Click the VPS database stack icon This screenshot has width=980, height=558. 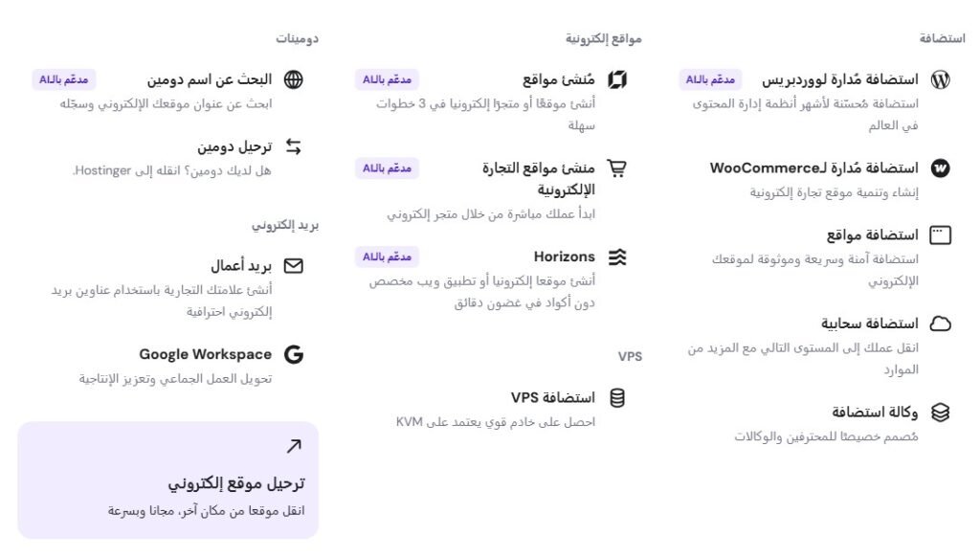click(x=617, y=398)
